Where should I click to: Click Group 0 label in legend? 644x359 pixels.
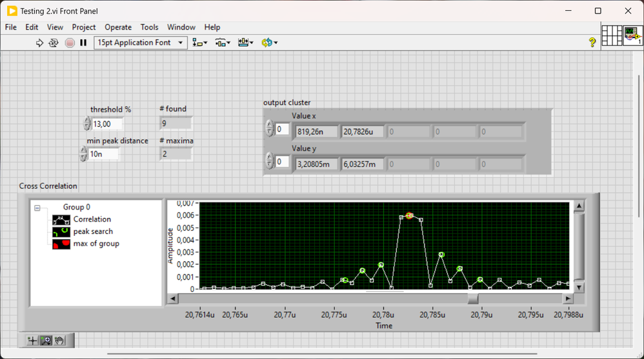click(x=76, y=207)
